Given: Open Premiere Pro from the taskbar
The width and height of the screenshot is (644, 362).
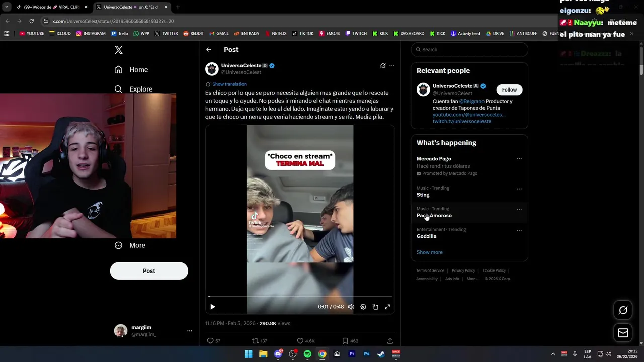Looking at the screenshot, I should coord(352,354).
